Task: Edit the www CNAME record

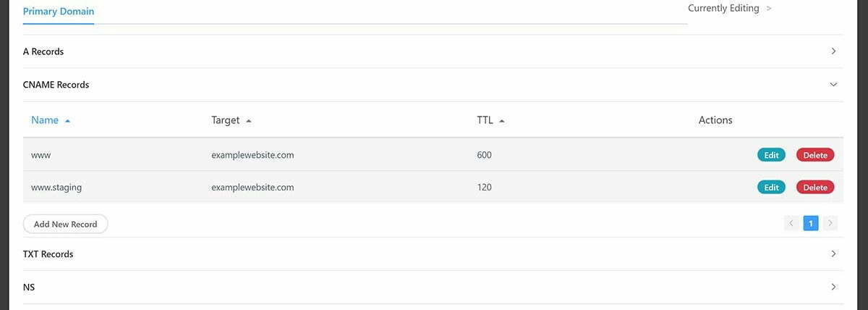Action: point(771,155)
